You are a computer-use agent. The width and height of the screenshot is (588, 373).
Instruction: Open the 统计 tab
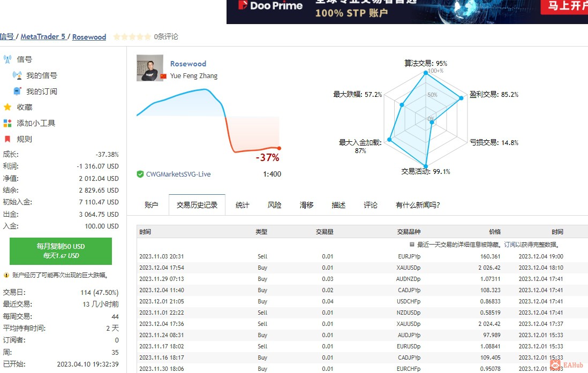pyautogui.click(x=242, y=205)
